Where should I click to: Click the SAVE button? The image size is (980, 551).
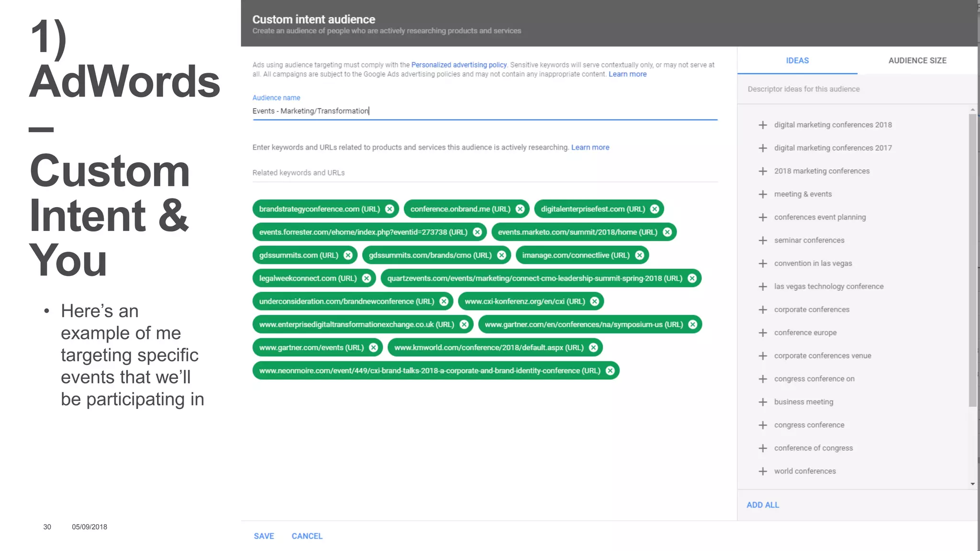click(264, 536)
